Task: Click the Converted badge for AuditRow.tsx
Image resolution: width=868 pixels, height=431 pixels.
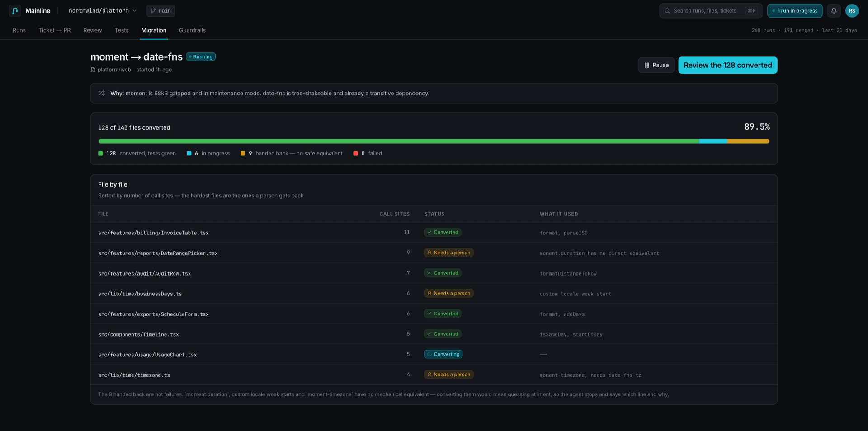Action: tap(443, 273)
